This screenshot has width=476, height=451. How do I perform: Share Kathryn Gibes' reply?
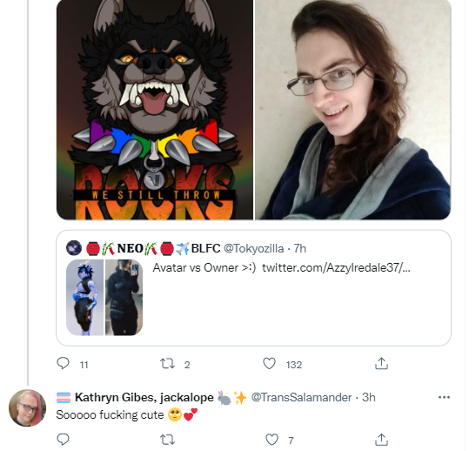pyautogui.click(x=381, y=440)
